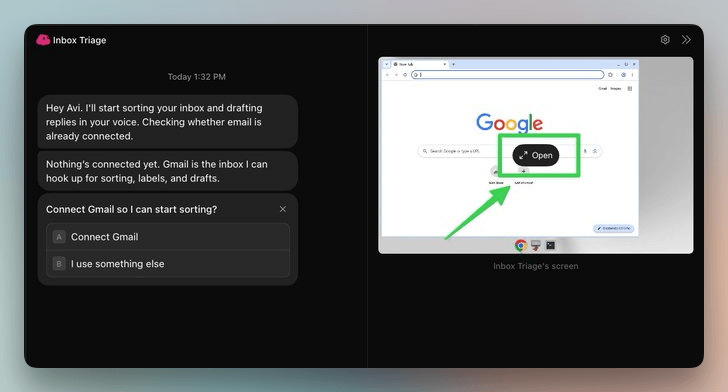Select the New tab tab in preview browser
728x392 pixels.
[x=420, y=64]
